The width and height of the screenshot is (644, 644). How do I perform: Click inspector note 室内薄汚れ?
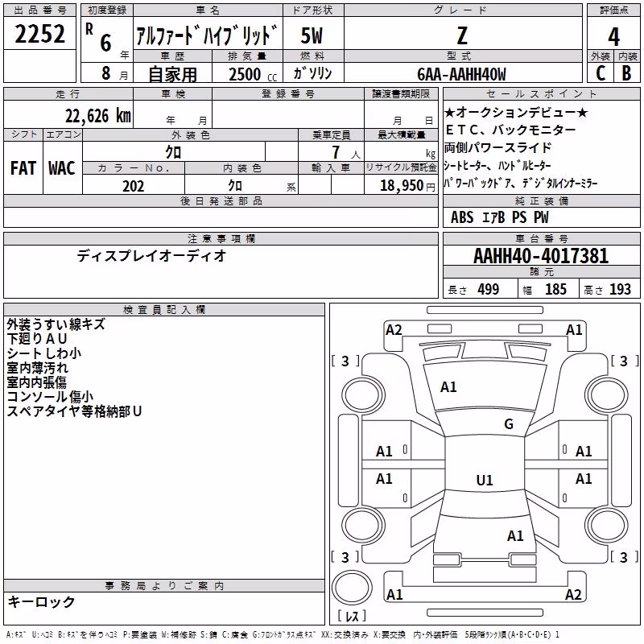37,368
